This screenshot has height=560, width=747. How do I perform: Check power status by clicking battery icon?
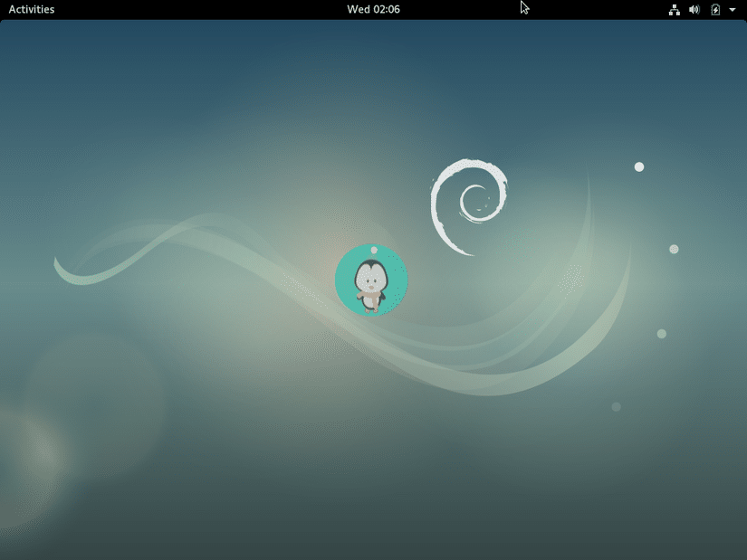(714, 9)
